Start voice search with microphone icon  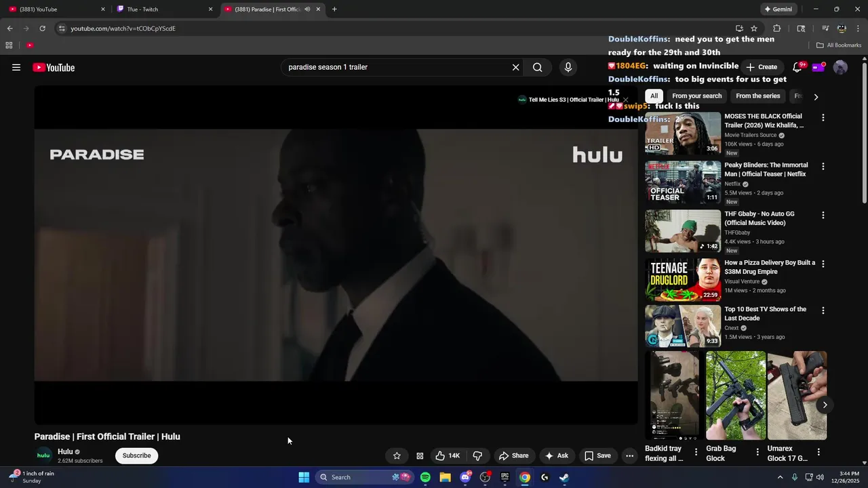click(568, 67)
